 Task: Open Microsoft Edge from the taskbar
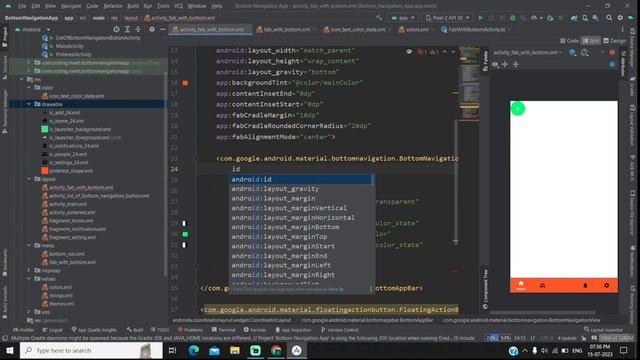[193, 350]
